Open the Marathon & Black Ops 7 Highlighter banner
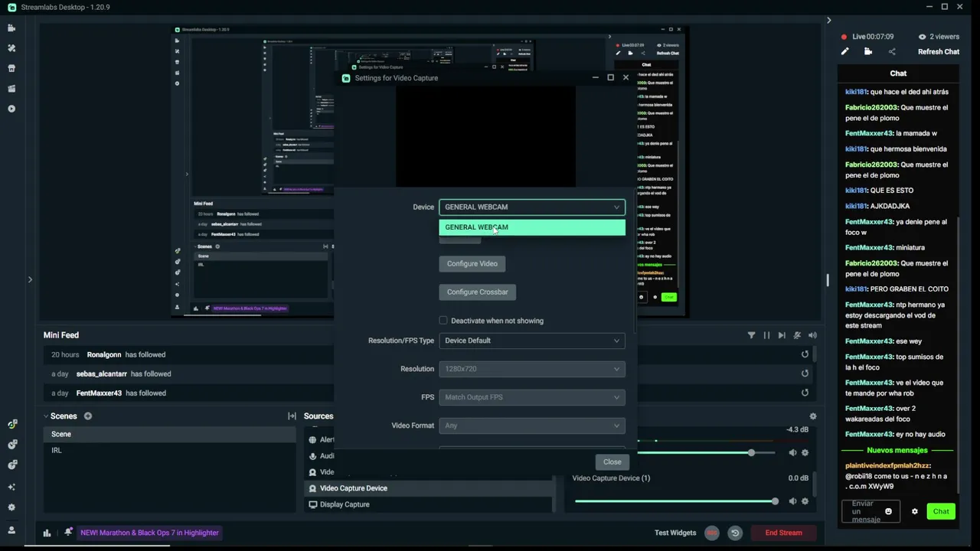Image resolution: width=980 pixels, height=551 pixels. point(149,533)
